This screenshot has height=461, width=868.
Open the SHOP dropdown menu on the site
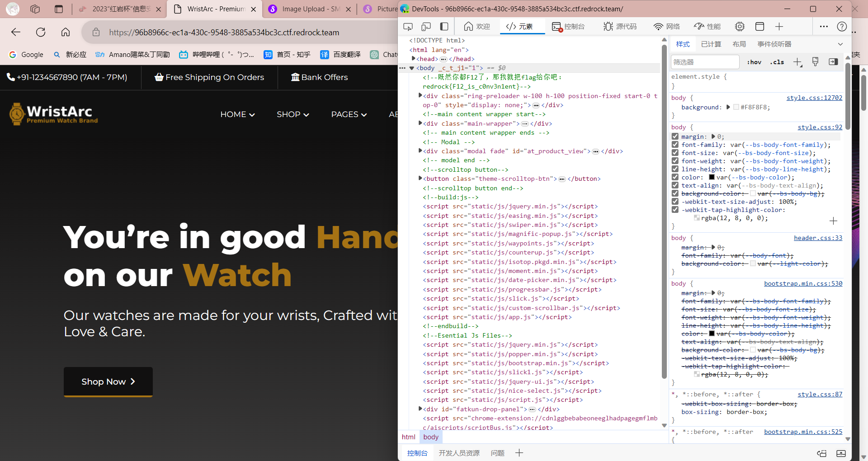pyautogui.click(x=293, y=114)
